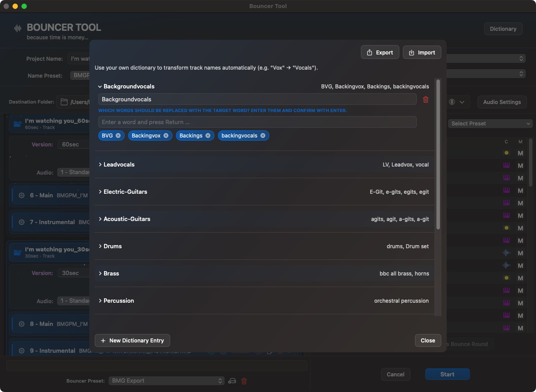Open gear settings for 7 - Instrumental
The image size is (536, 392).
[21, 222]
